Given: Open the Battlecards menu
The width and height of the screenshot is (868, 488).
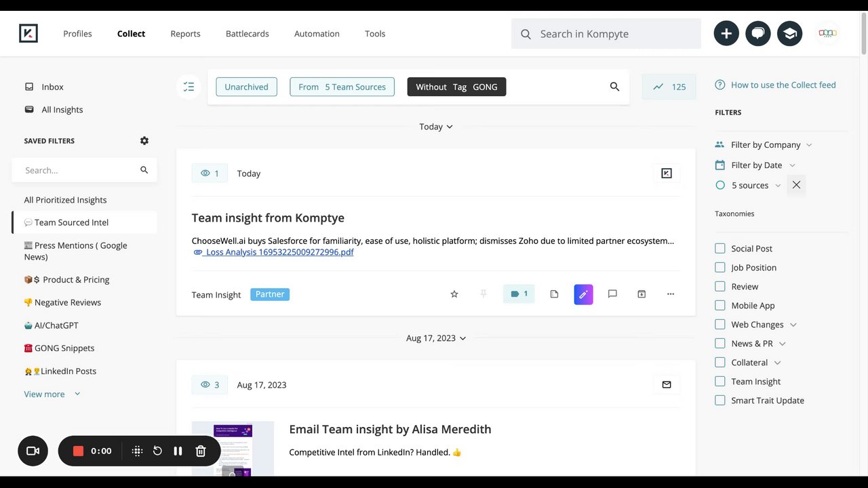Looking at the screenshot, I should click(247, 34).
